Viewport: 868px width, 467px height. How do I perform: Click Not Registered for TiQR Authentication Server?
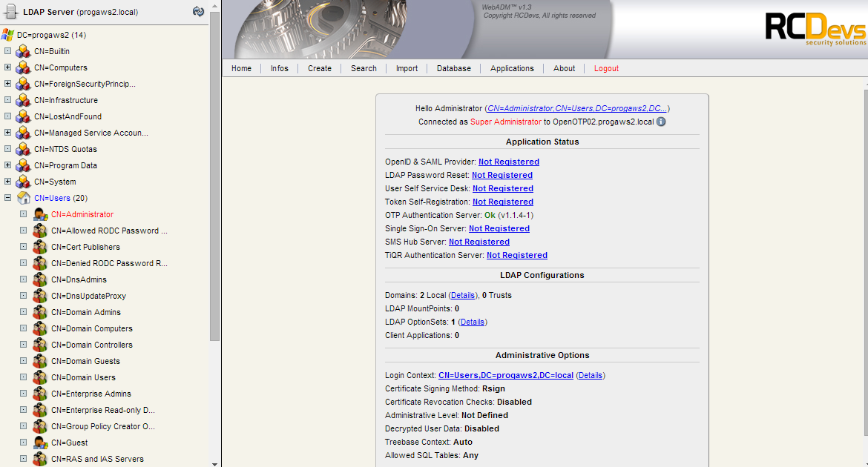517,255
